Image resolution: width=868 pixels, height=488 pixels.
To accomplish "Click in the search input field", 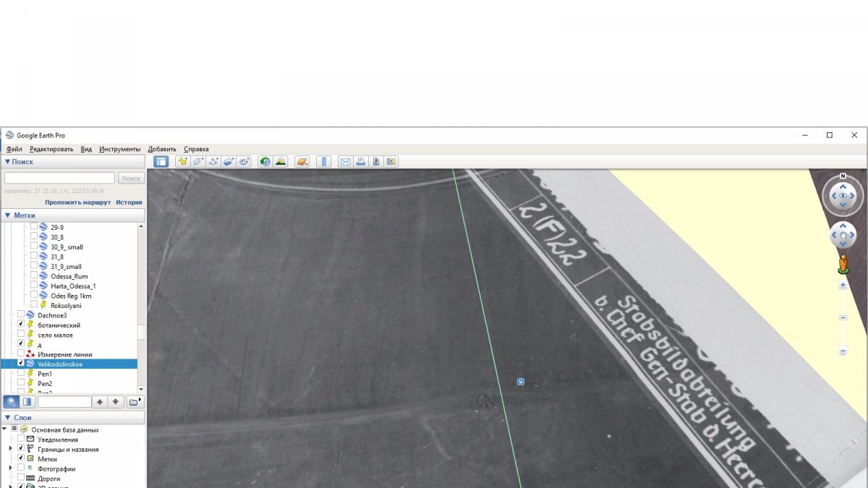I will [x=59, y=178].
